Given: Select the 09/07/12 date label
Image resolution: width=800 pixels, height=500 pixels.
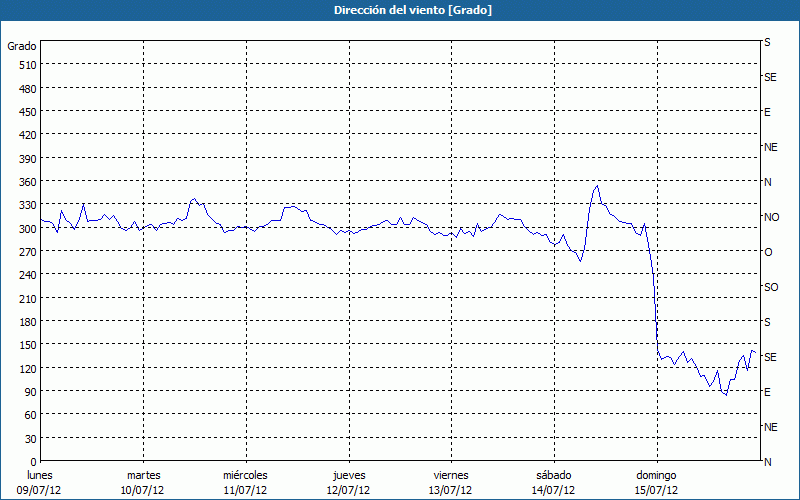Looking at the screenshot, I should point(40,490).
